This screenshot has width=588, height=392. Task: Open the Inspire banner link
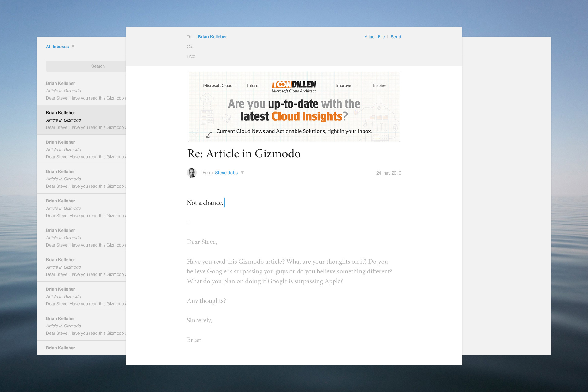(379, 85)
